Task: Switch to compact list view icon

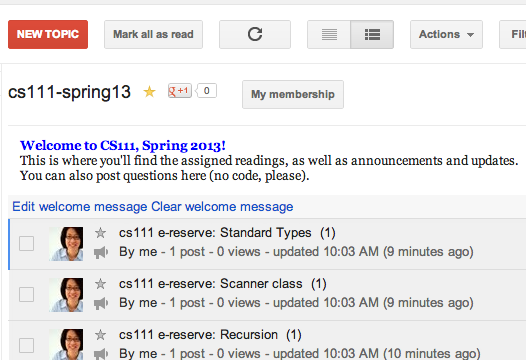Action: coord(329,34)
